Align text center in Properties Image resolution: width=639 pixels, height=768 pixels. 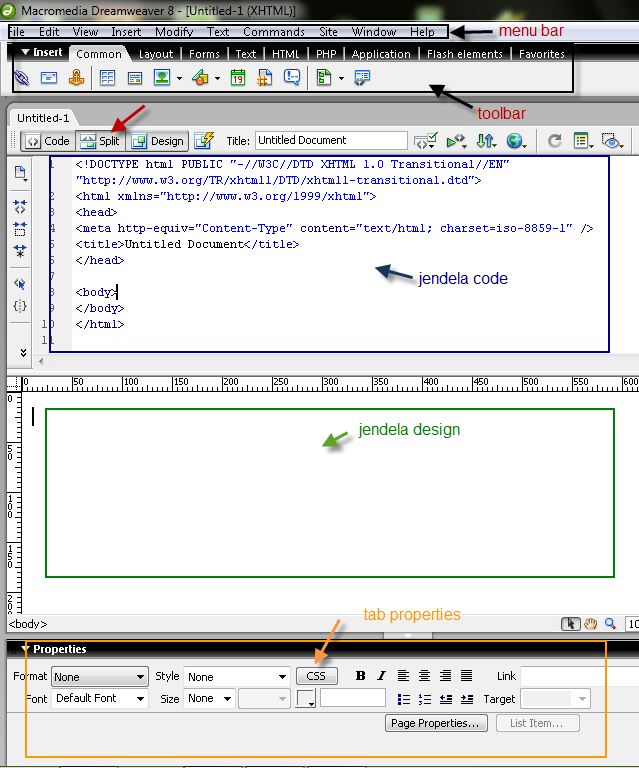click(424, 676)
